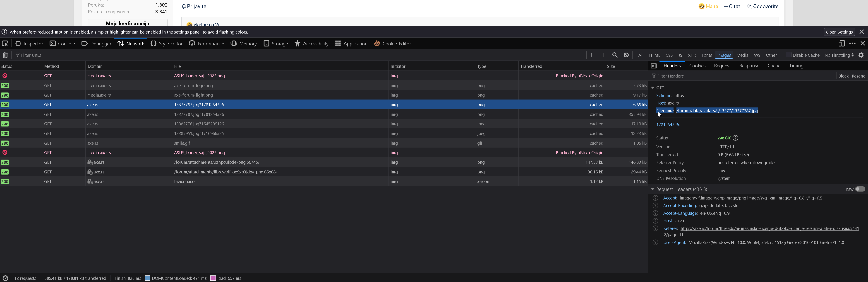868x282 pixels.
Task: Filter requests by XHR
Action: [692, 55]
